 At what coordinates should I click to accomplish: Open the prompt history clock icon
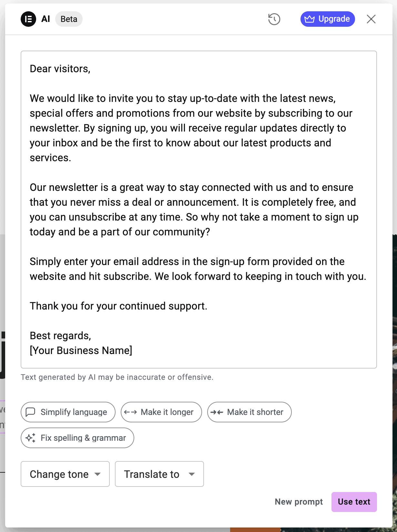click(x=274, y=19)
